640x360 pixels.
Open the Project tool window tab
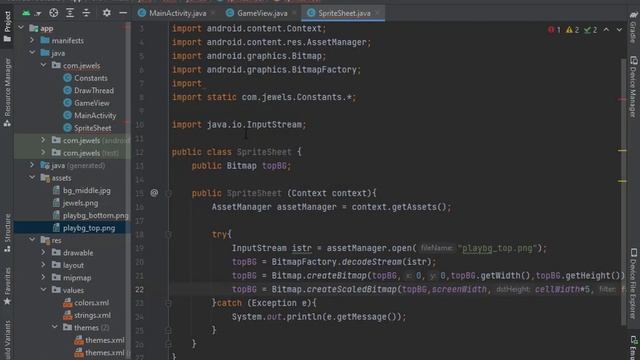(x=7, y=27)
